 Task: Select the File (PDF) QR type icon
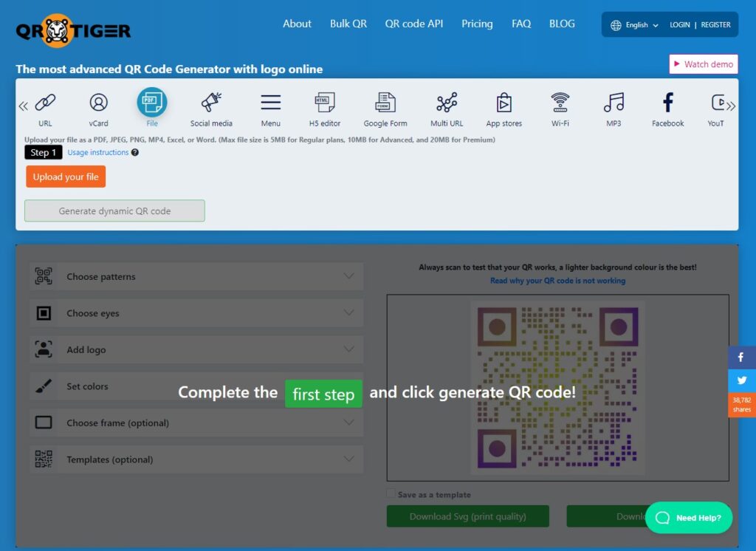(152, 102)
